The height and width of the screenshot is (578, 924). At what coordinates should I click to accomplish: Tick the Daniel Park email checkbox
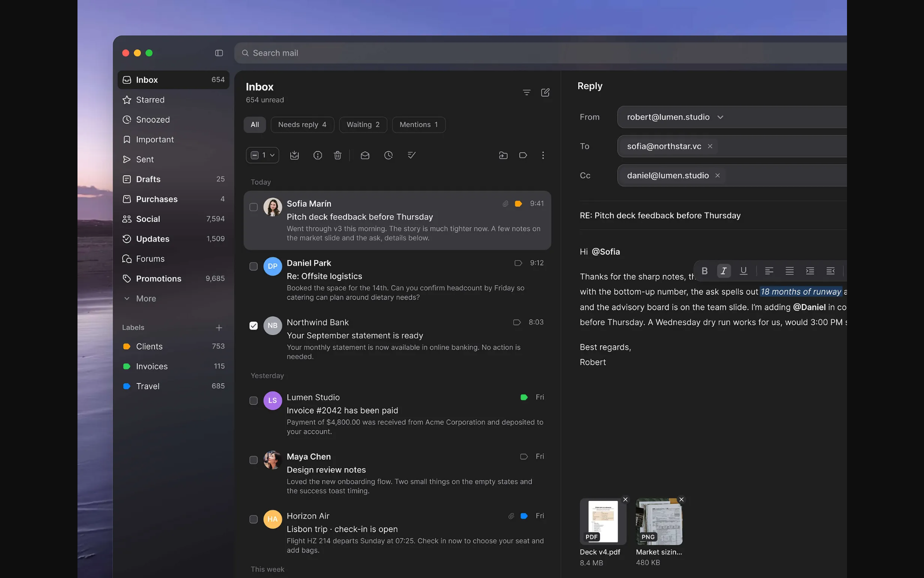(254, 266)
